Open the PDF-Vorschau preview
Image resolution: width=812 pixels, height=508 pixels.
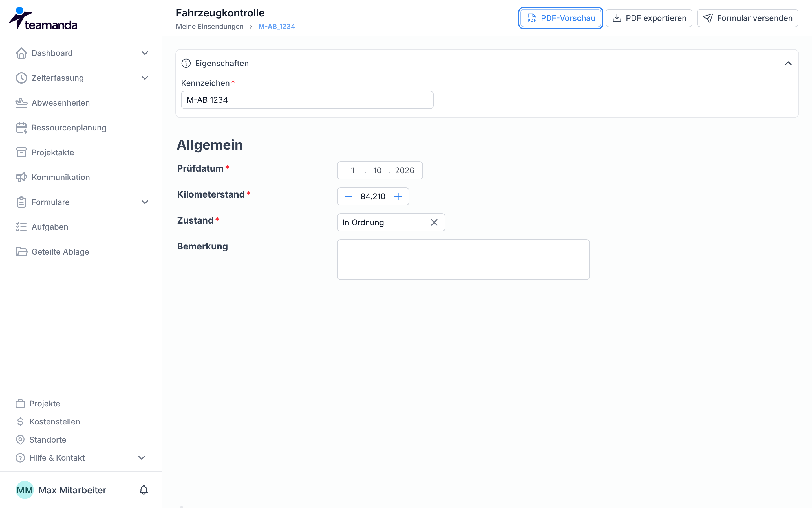coord(560,18)
